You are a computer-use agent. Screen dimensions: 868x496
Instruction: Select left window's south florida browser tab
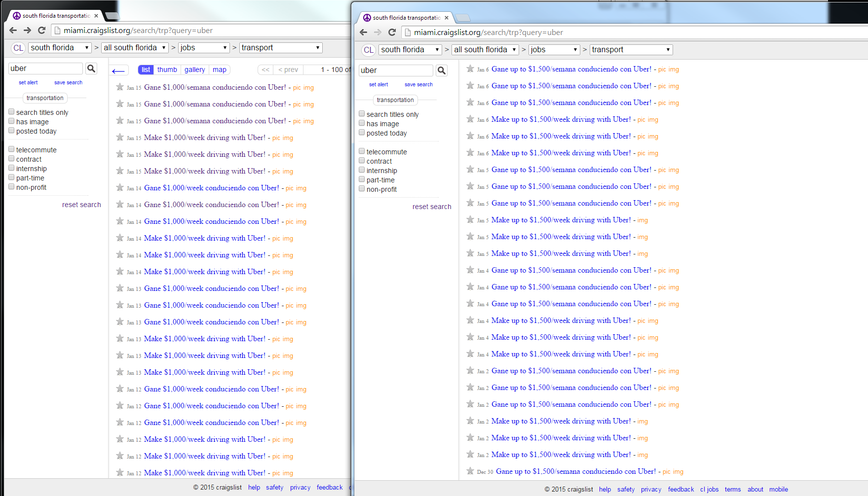56,16
